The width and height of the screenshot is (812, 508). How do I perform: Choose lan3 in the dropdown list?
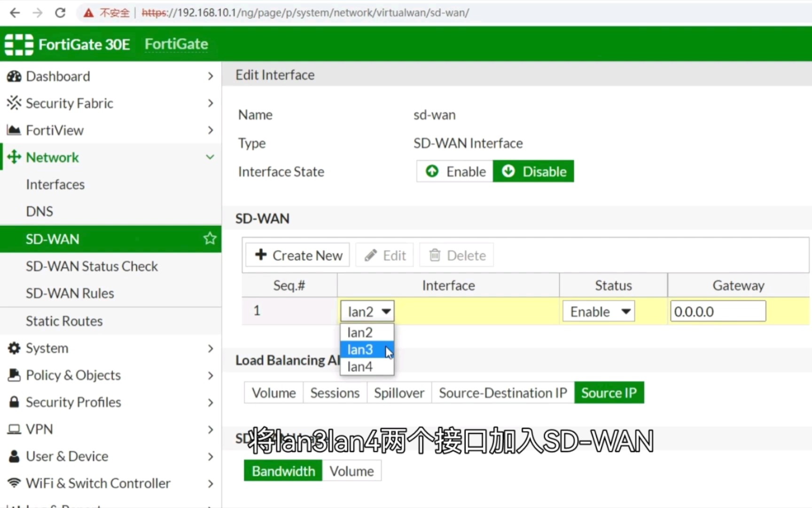(367, 349)
